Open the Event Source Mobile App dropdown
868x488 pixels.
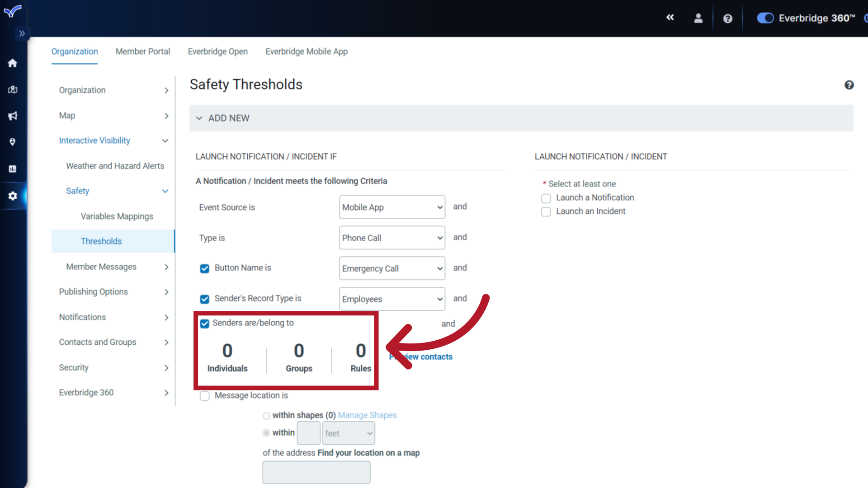point(392,207)
